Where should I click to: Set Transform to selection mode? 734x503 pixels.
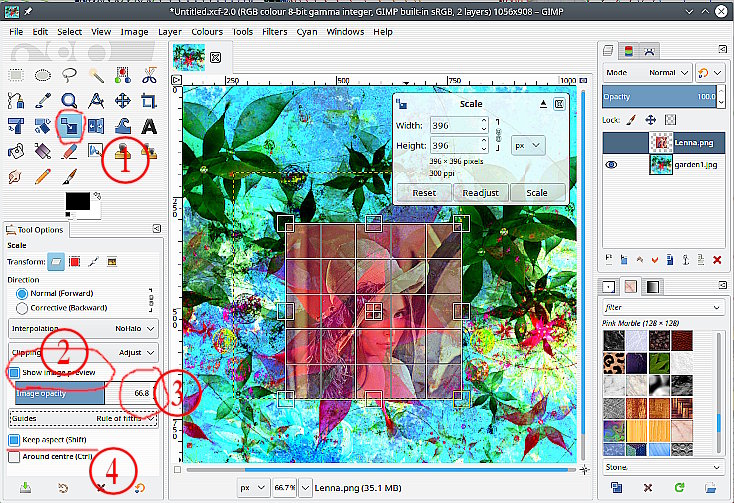click(x=74, y=262)
